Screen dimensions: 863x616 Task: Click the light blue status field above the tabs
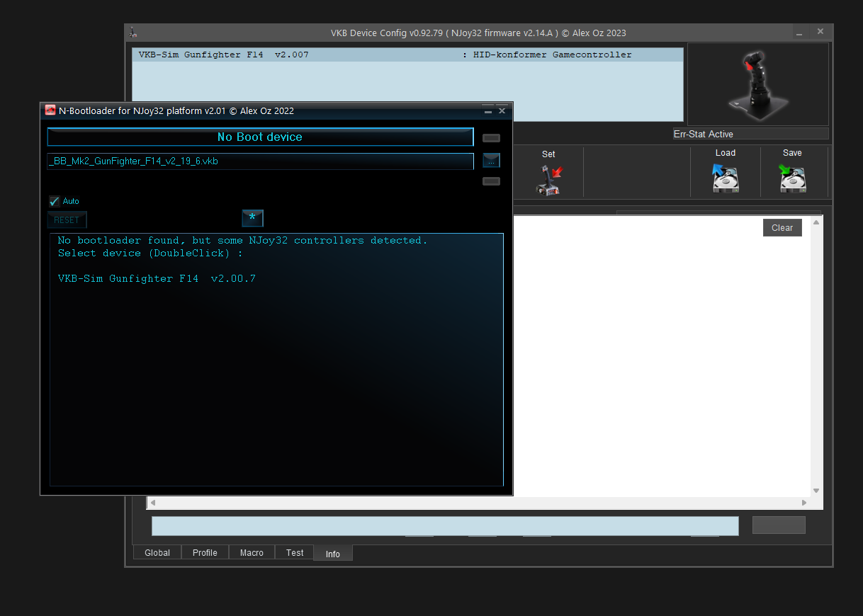pyautogui.click(x=445, y=526)
